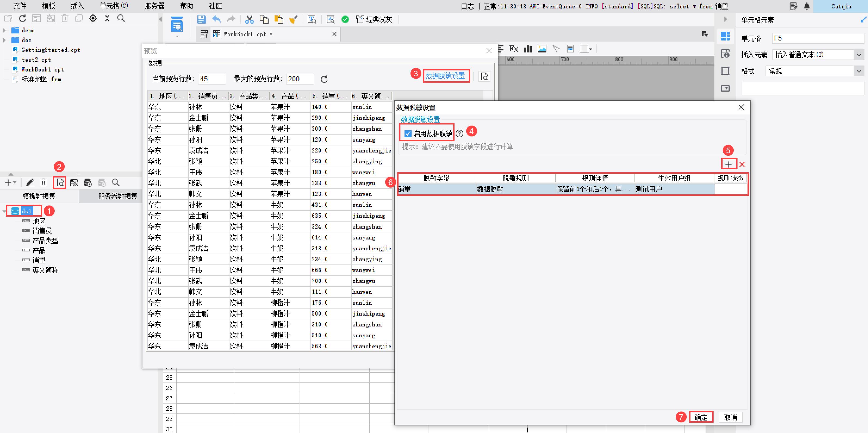Click the insert chart bar icon
Viewport: 868px width, 433px height.
pyautogui.click(x=528, y=49)
